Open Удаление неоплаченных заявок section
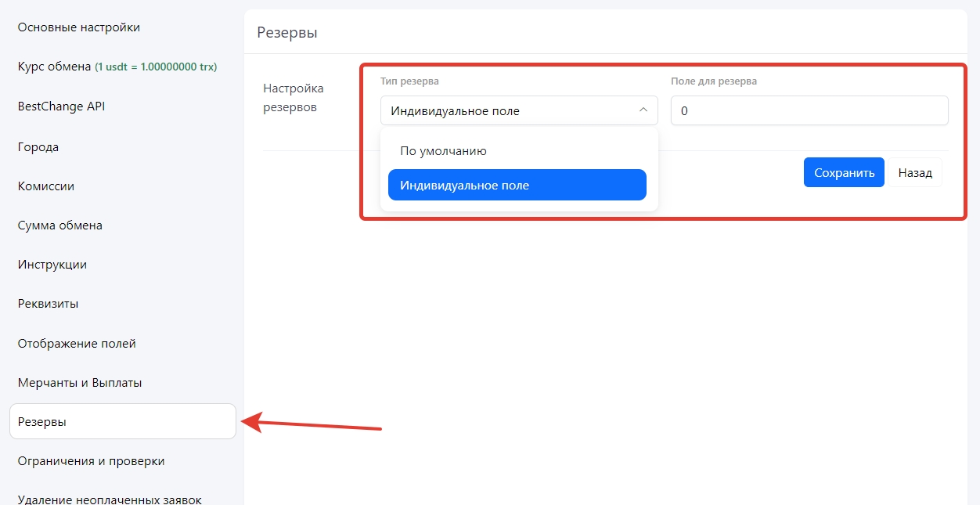980x505 pixels. click(110, 499)
